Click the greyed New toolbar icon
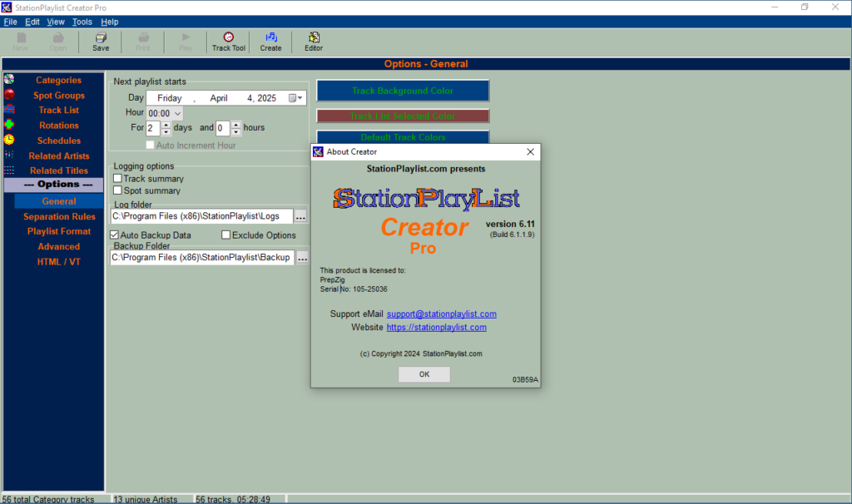 21,42
